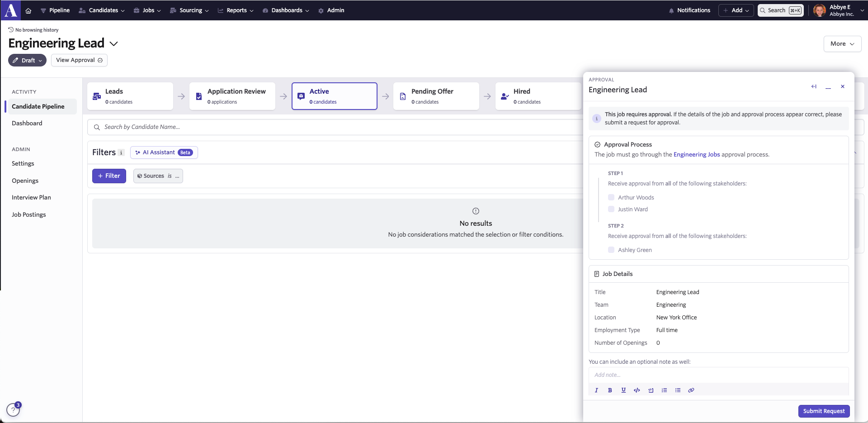The height and width of the screenshot is (423, 868).
Task: Focus the Search by Candidate Name field
Action: pyautogui.click(x=335, y=127)
